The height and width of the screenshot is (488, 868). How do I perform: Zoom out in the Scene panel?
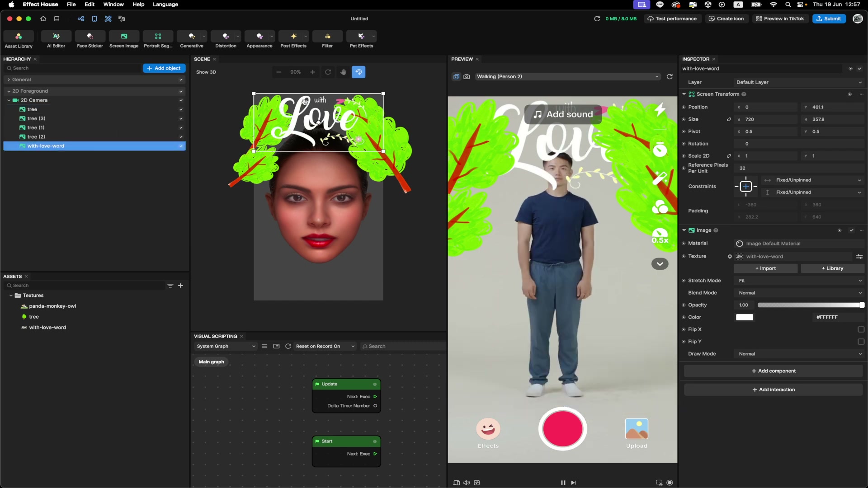coord(279,72)
